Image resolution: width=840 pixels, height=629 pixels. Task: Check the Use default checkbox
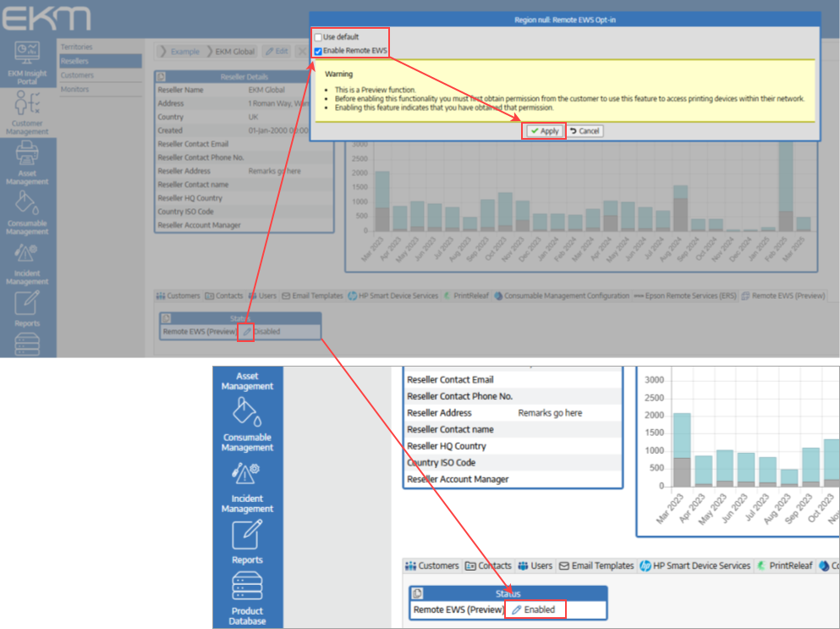(x=318, y=37)
